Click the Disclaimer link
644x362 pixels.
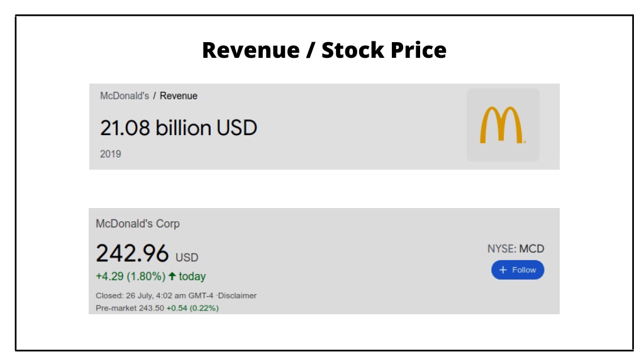[237, 295]
